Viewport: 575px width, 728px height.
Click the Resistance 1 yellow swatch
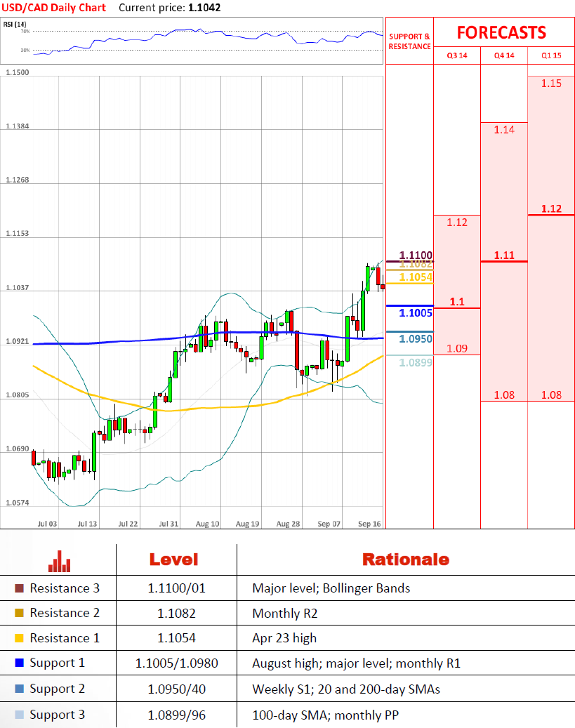coord(19,638)
